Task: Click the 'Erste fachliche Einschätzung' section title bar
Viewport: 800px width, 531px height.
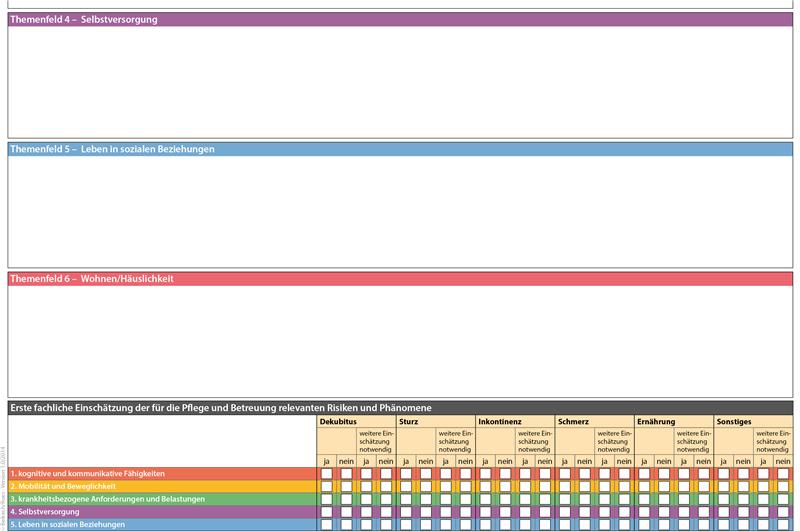Action: [400, 408]
